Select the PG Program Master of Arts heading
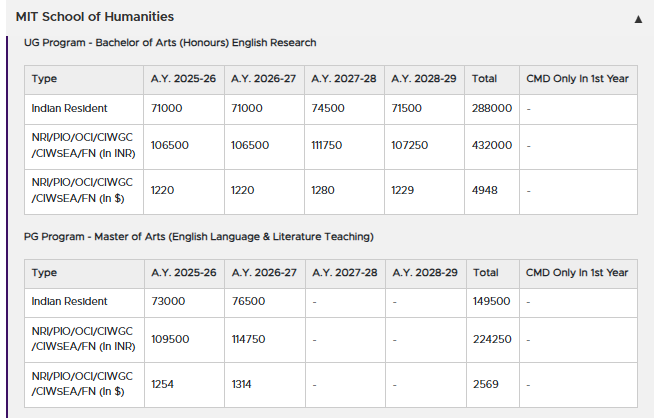The height and width of the screenshot is (418, 654). 198,237
